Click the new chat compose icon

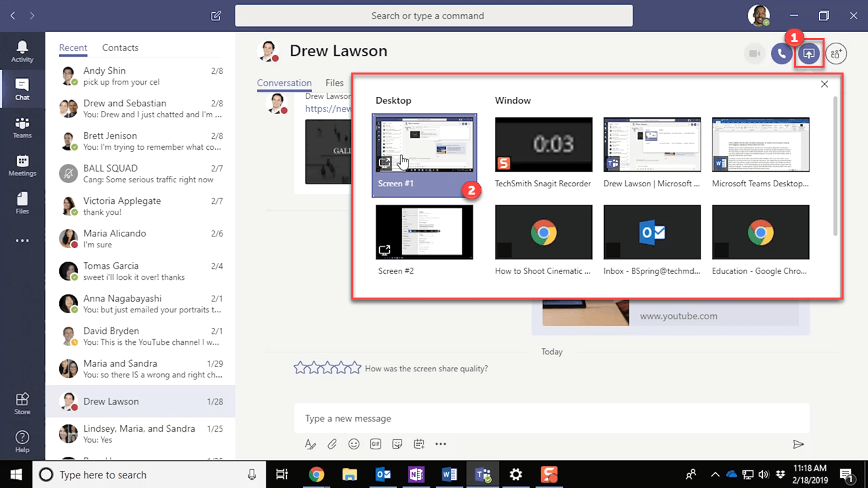(216, 16)
